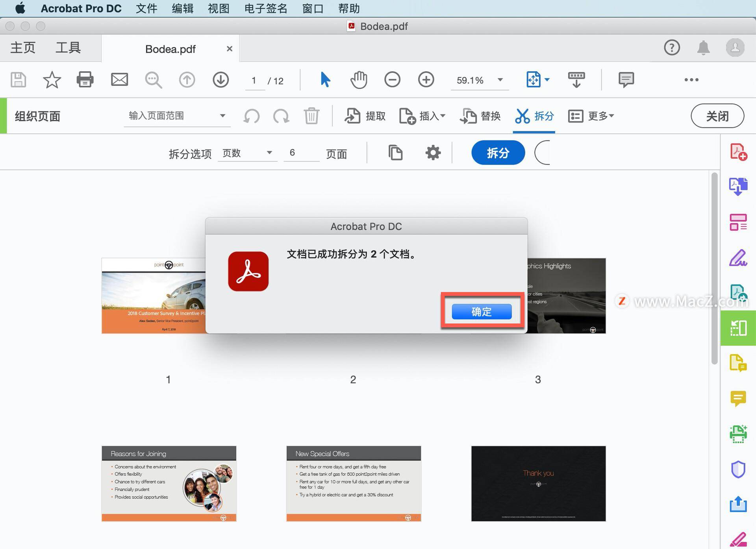Click the blue 拆分 button
The width and height of the screenshot is (756, 549).
click(x=498, y=153)
